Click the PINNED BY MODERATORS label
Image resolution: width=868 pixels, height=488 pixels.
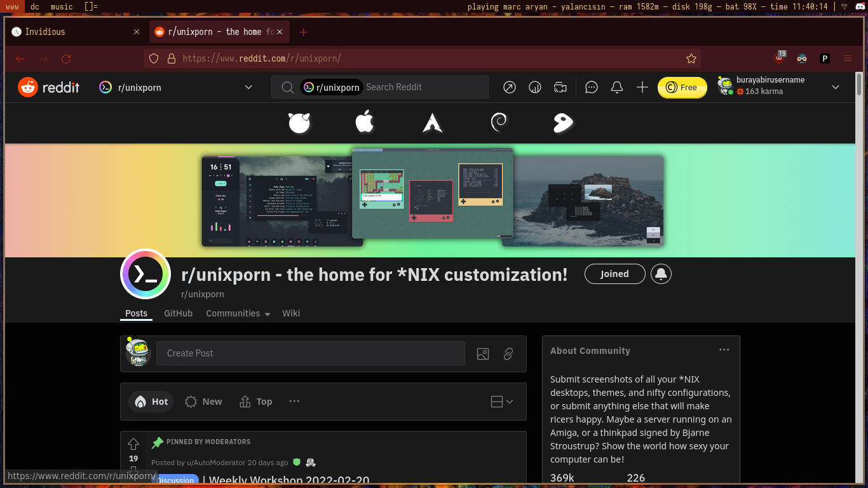tap(208, 442)
